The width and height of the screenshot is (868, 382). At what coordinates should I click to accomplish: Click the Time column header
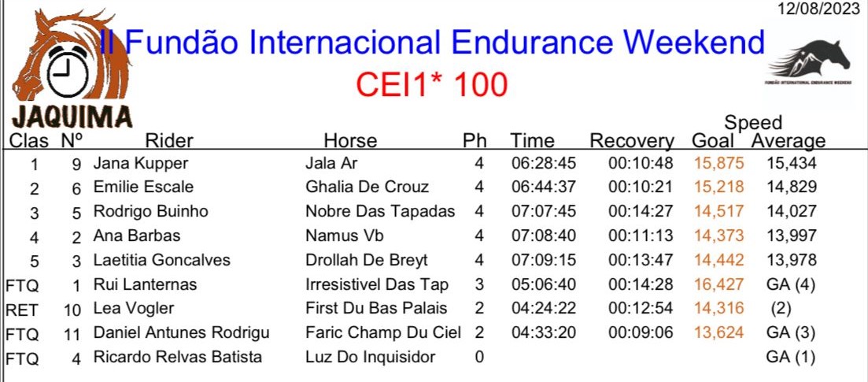coord(532,140)
